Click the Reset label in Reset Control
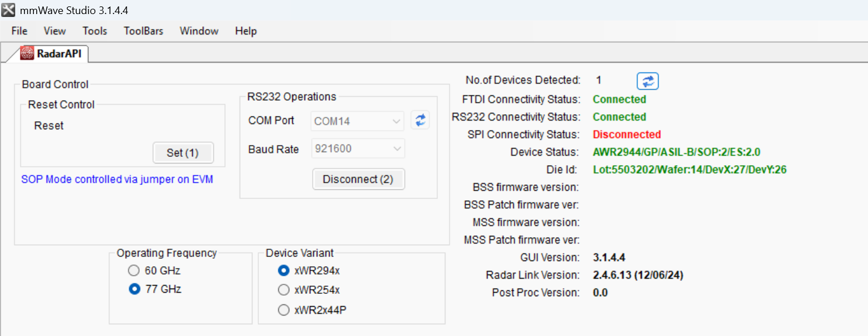Screen dimensions: 868x336 click(49, 125)
